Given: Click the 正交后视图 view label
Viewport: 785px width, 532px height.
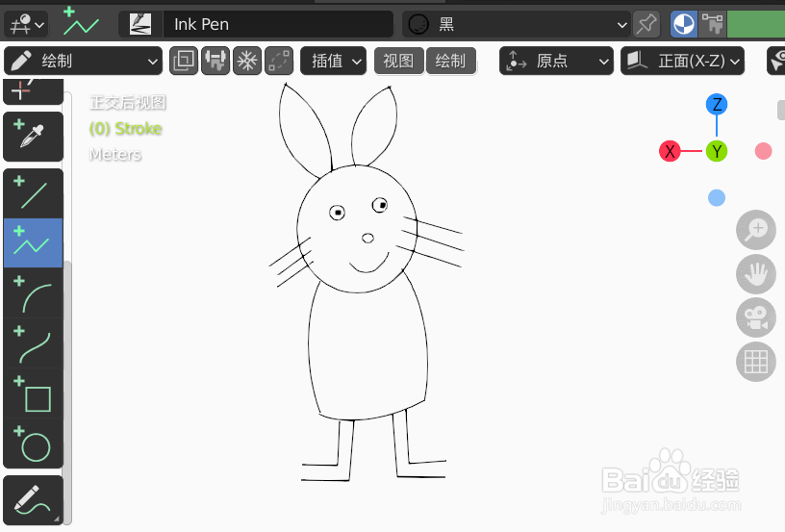Looking at the screenshot, I should 128,103.
